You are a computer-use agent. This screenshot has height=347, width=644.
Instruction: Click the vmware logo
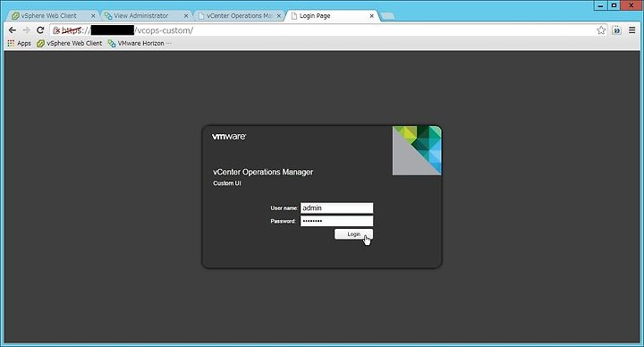[x=229, y=136]
